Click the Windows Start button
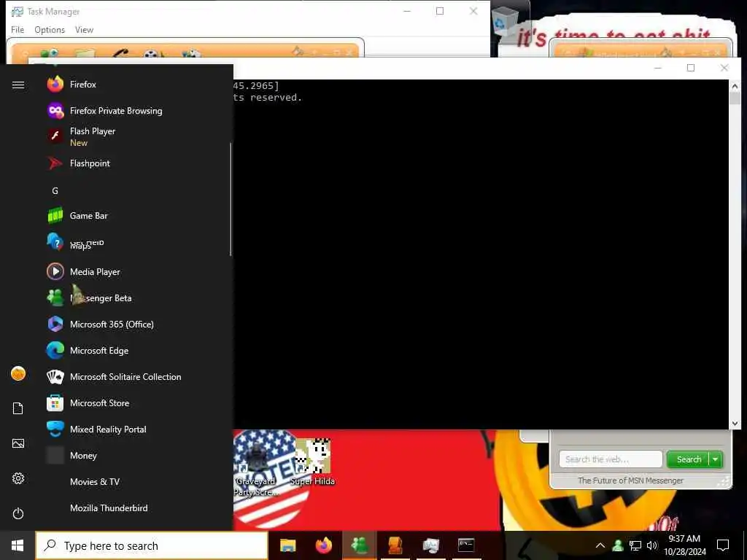Image resolution: width=747 pixels, height=560 pixels. click(18, 545)
